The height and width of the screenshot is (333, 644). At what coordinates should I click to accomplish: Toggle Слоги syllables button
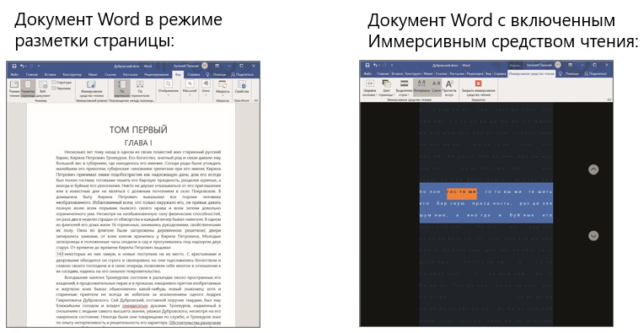pos(436,87)
